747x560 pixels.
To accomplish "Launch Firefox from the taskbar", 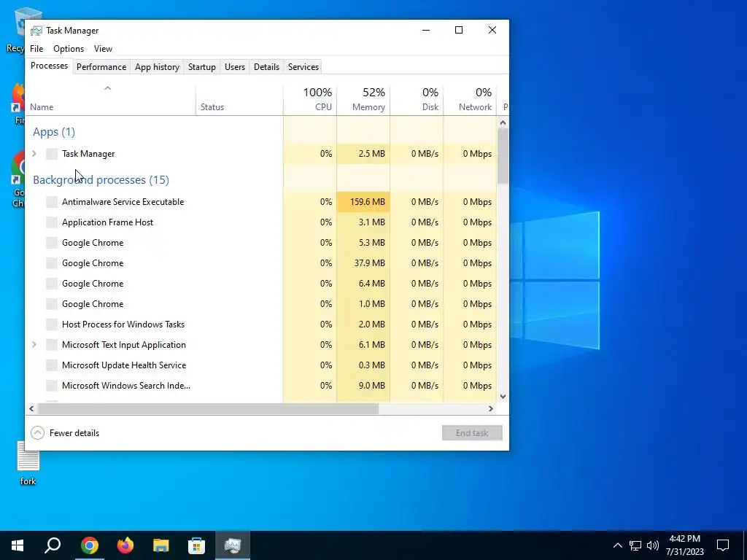I will coord(125,545).
